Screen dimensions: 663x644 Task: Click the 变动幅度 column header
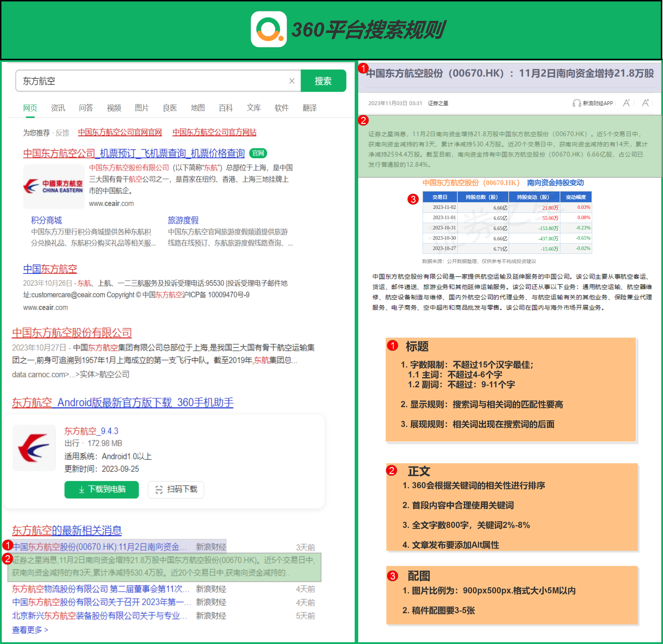(576, 197)
